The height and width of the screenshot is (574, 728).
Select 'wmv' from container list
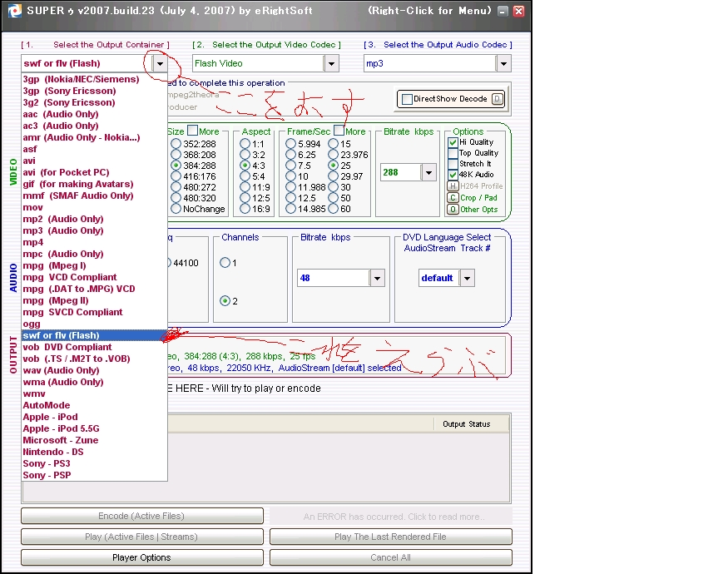click(94, 393)
